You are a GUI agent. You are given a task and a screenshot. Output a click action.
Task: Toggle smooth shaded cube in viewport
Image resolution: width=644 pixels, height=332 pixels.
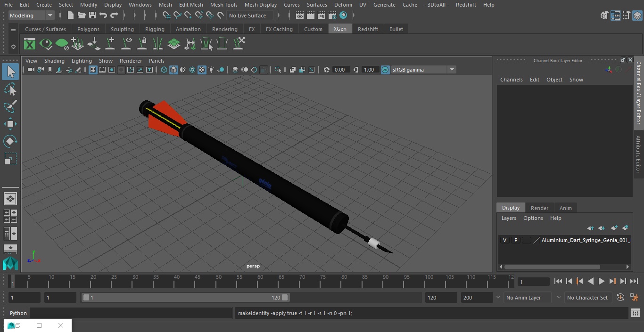tap(173, 70)
